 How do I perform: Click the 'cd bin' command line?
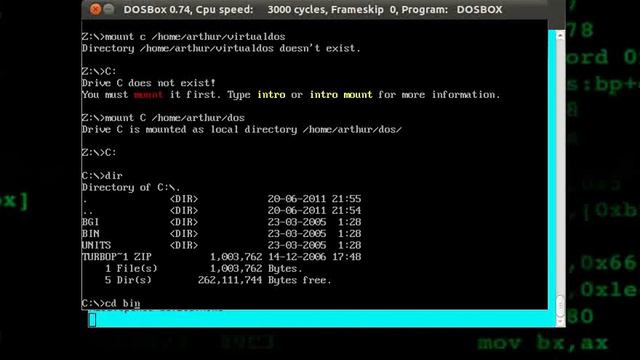tap(111, 303)
